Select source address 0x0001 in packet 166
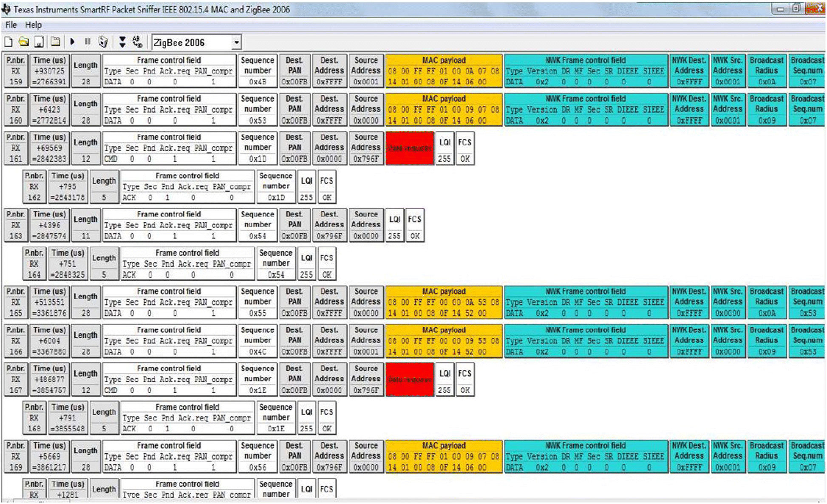The width and height of the screenshot is (827, 504). 366,341
